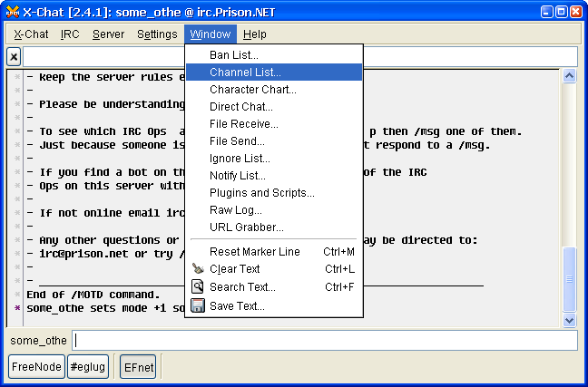
Task: Click the Clear Text broom icon
Action: tap(198, 269)
